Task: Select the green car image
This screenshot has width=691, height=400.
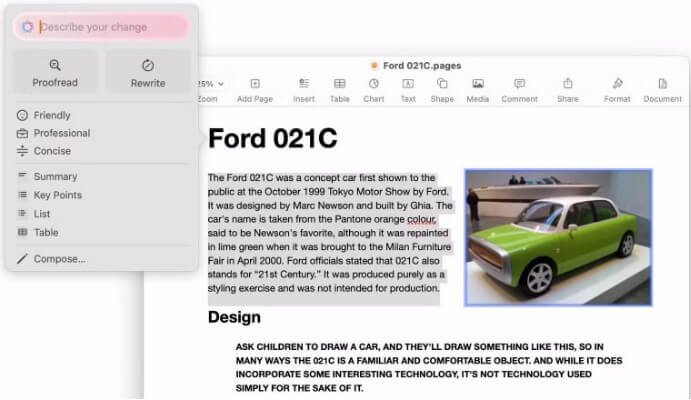Action: (558, 237)
